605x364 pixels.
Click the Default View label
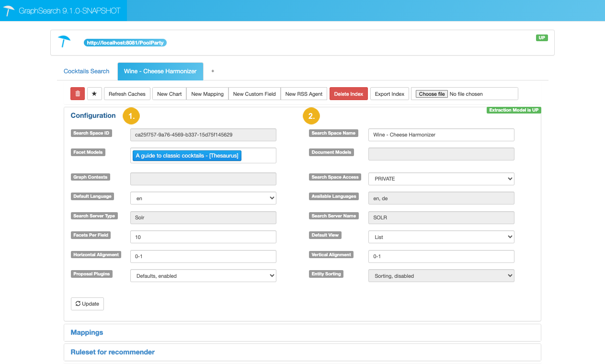[325, 235]
